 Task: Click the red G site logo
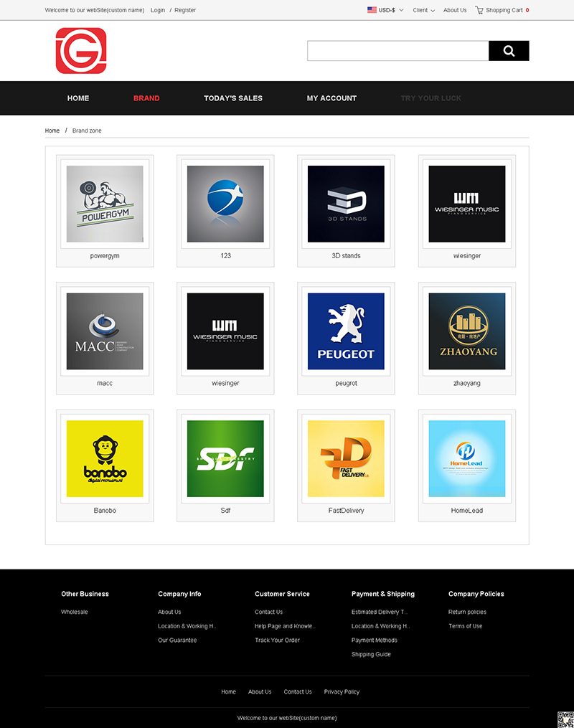(81, 51)
